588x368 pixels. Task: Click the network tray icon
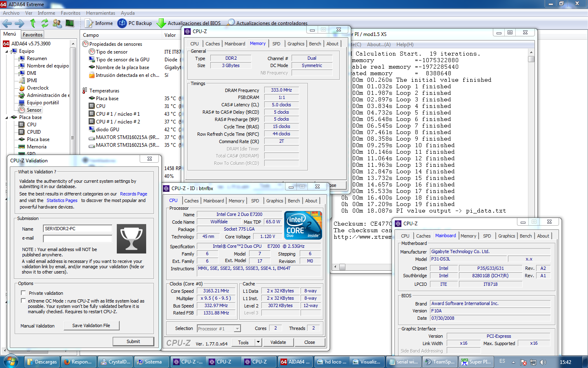(x=533, y=362)
